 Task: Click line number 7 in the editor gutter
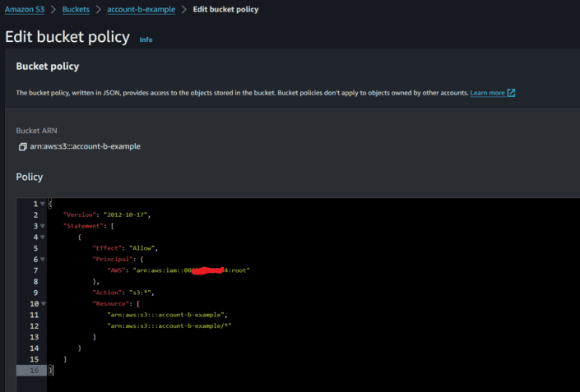(x=34, y=270)
